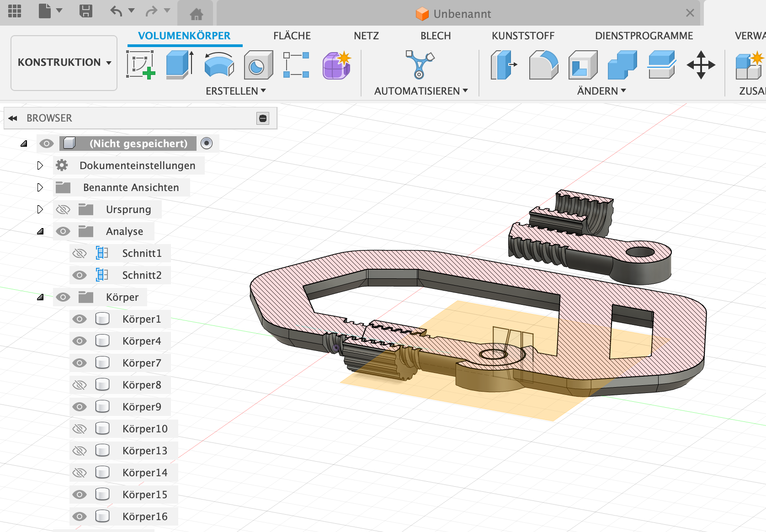Select the Shell tool
The image size is (766, 532).
coord(583,65)
